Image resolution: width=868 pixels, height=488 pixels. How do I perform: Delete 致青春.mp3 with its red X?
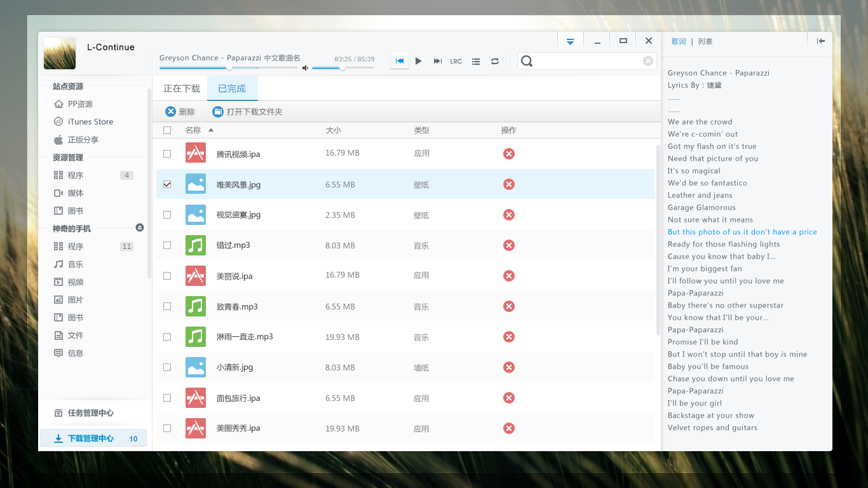[x=508, y=306]
